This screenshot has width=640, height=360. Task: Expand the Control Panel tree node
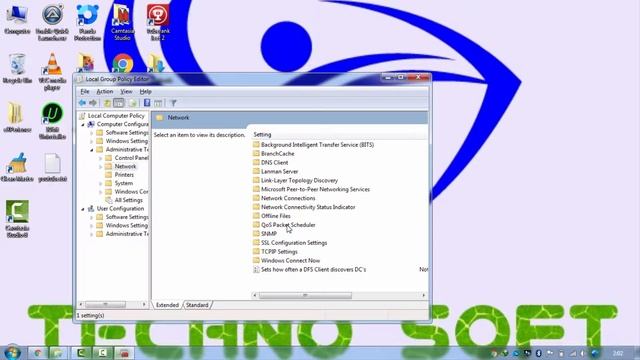[x=101, y=158]
